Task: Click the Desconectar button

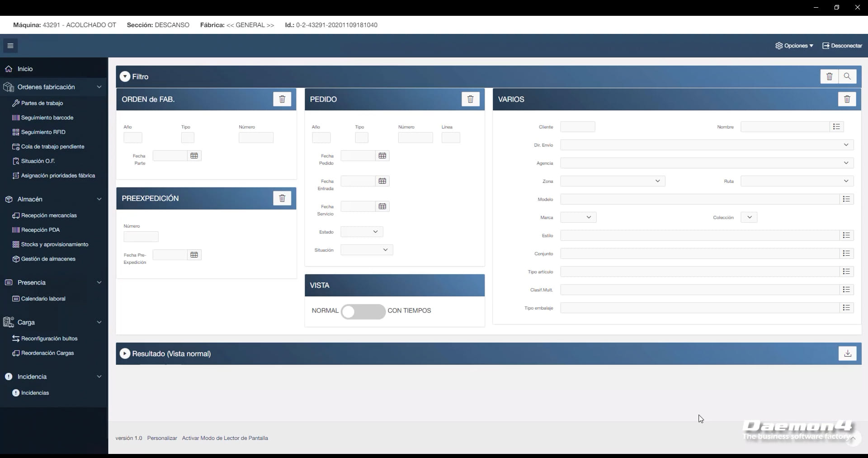Action: tap(842, 46)
